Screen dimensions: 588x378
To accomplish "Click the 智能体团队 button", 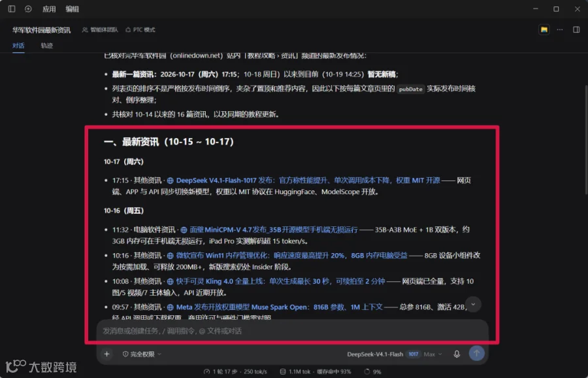I will (100, 29).
